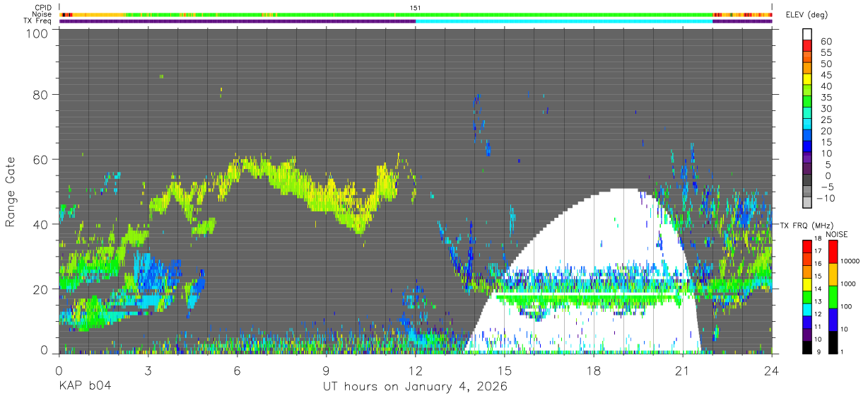Click the yellow 14–15 MHz TX FRQ swatch

click(807, 283)
